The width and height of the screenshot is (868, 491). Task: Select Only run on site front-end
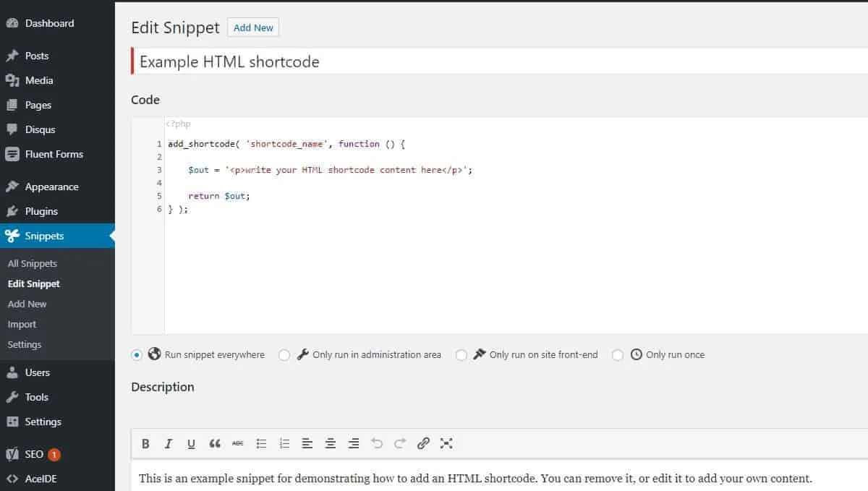tap(461, 355)
